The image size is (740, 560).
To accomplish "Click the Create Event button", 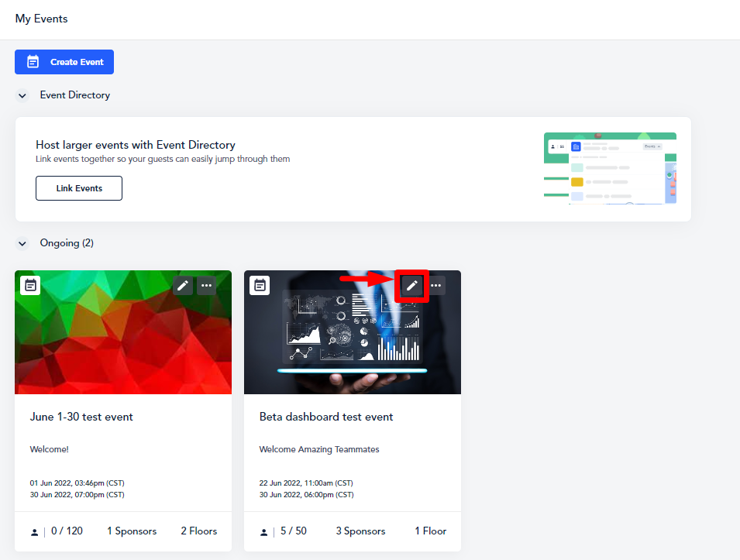I will click(64, 62).
